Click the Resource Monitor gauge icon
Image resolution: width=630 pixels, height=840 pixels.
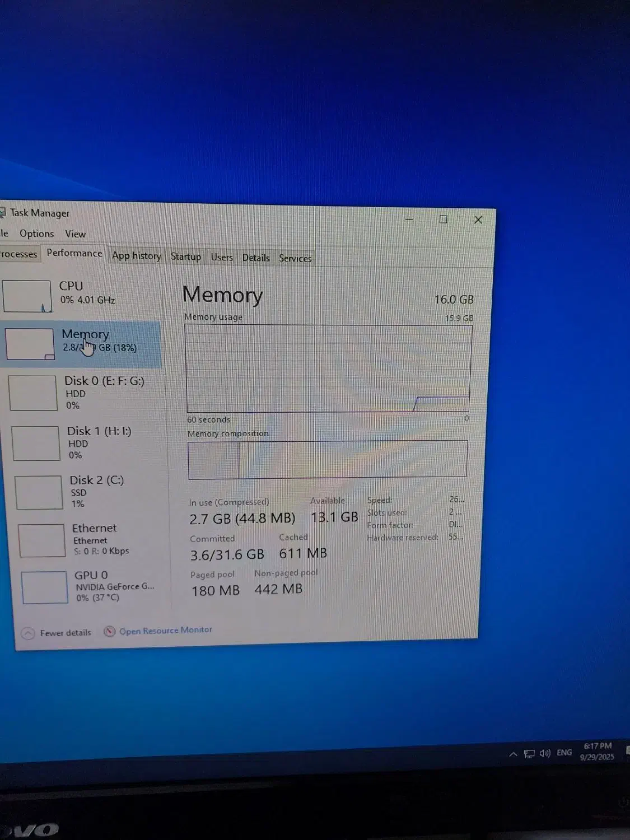110,632
